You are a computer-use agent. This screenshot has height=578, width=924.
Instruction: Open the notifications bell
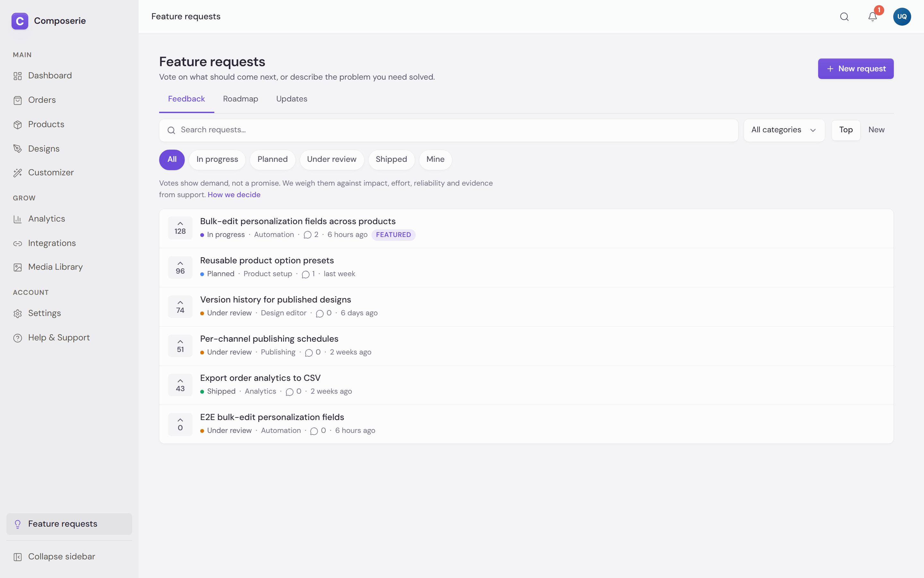pos(872,16)
